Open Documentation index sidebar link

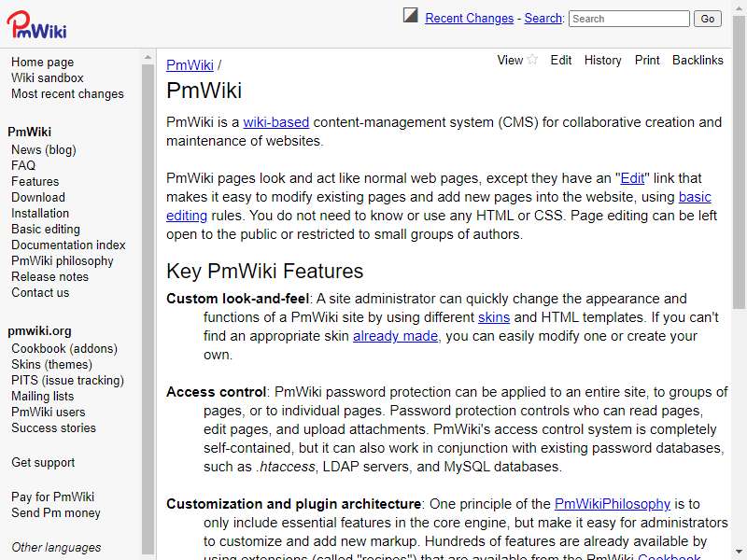[68, 245]
